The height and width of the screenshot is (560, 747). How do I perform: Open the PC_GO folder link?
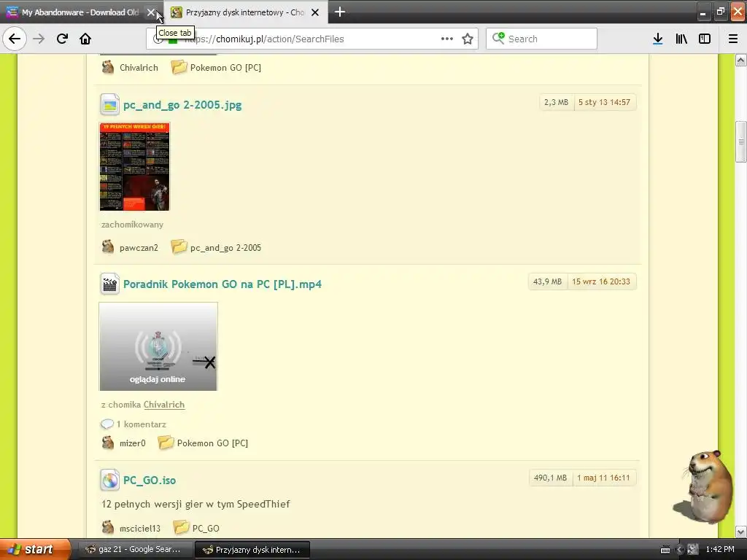[x=206, y=529]
